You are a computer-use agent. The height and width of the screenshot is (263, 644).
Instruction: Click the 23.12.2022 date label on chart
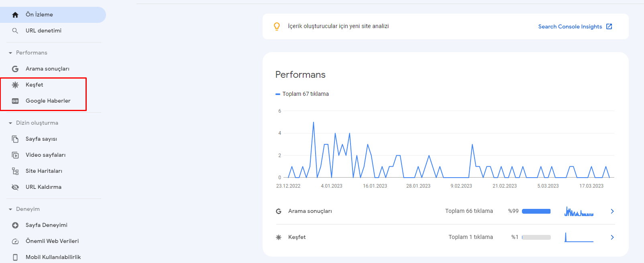pos(288,186)
